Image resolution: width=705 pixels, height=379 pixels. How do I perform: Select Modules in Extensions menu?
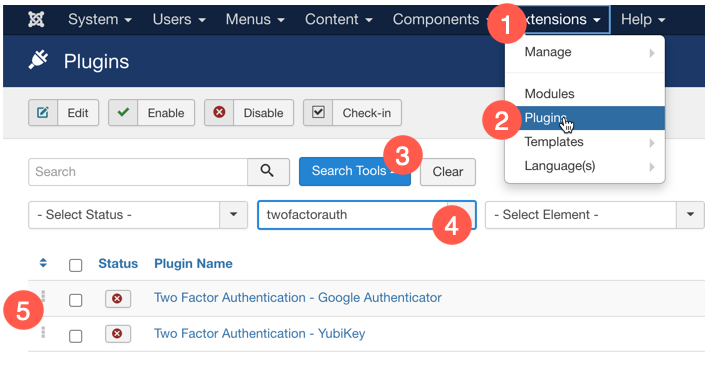point(585,94)
